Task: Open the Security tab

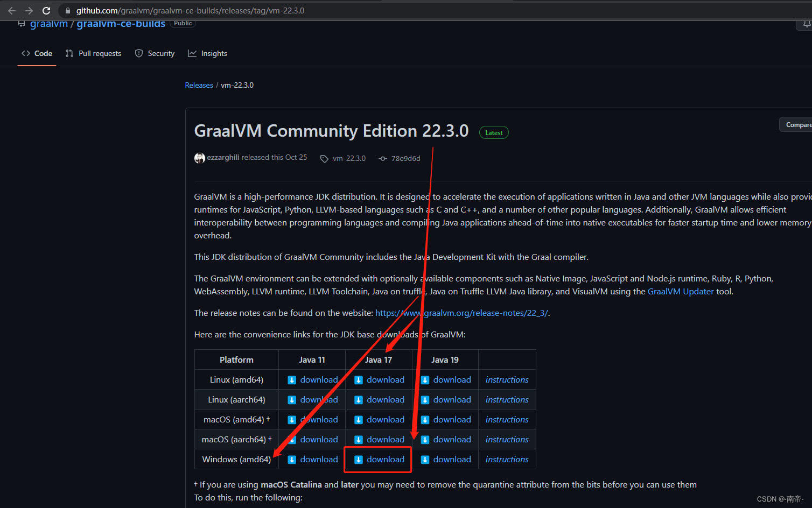Action: click(x=155, y=53)
